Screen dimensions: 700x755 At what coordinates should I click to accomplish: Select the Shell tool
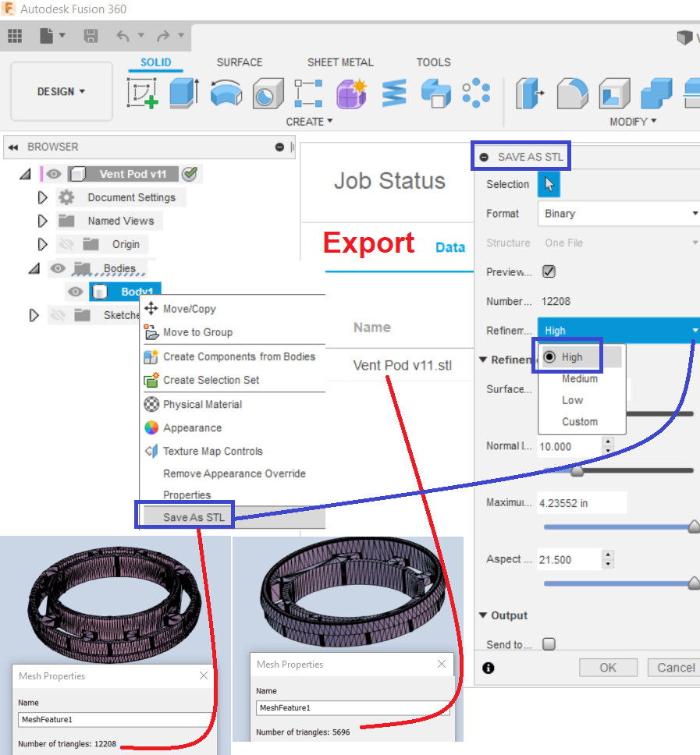coord(615,94)
